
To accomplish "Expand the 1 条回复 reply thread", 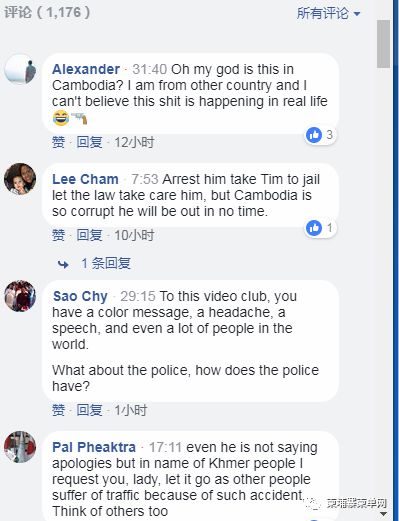I will 106,263.
